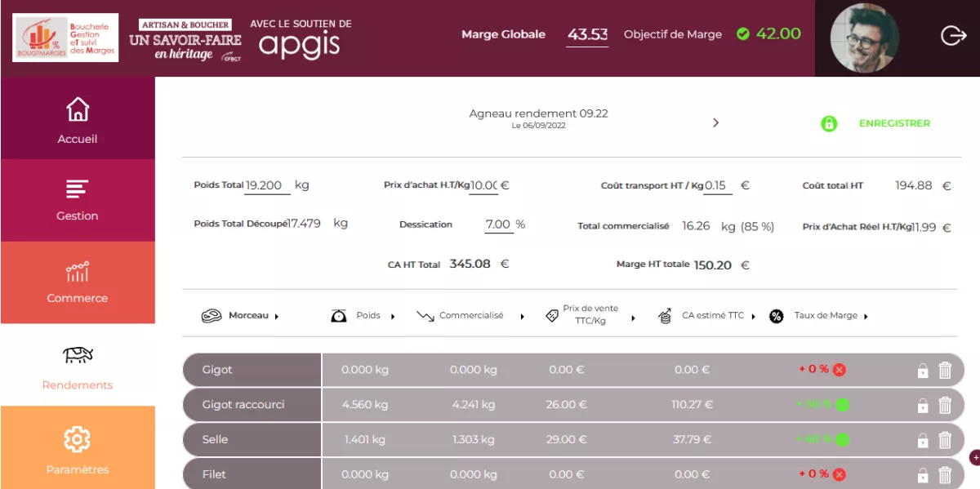980x489 pixels.
Task: Edit the Poids Total input field
Action: point(268,185)
